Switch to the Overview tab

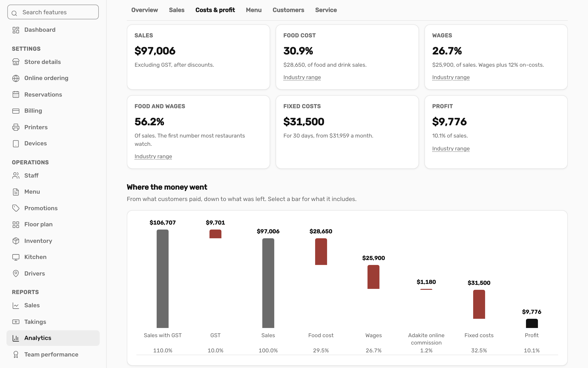pos(144,10)
